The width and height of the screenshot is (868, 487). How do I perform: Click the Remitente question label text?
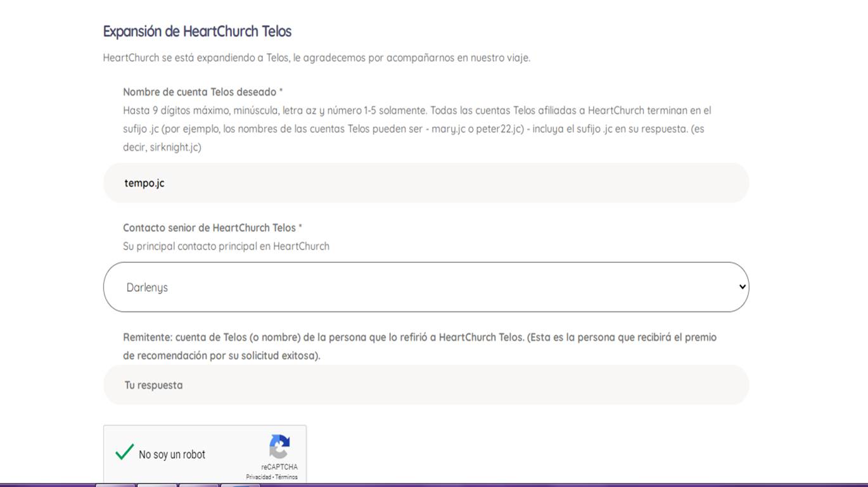point(419,346)
